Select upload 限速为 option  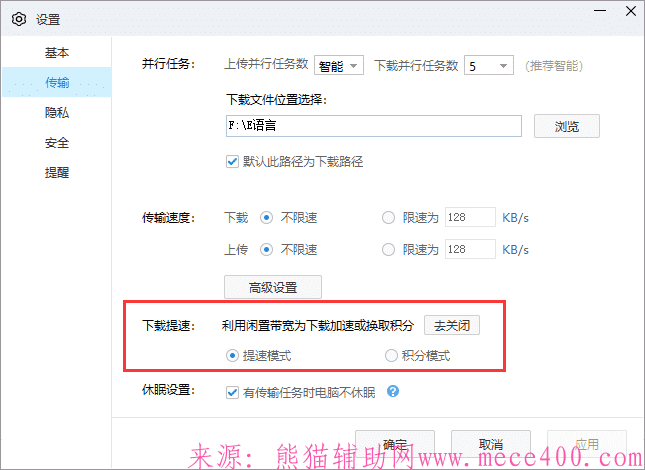pos(389,249)
